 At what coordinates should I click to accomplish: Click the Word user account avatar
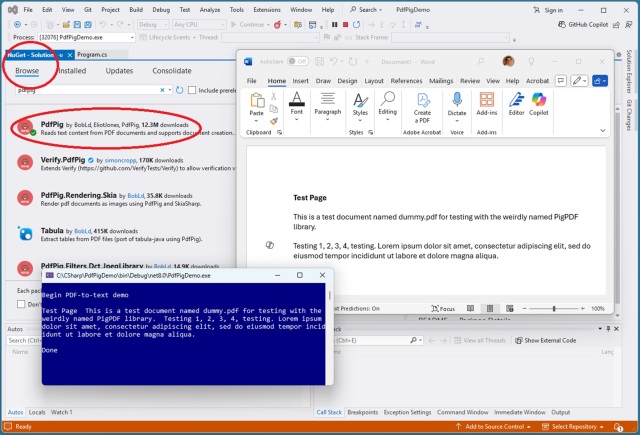pos(508,62)
